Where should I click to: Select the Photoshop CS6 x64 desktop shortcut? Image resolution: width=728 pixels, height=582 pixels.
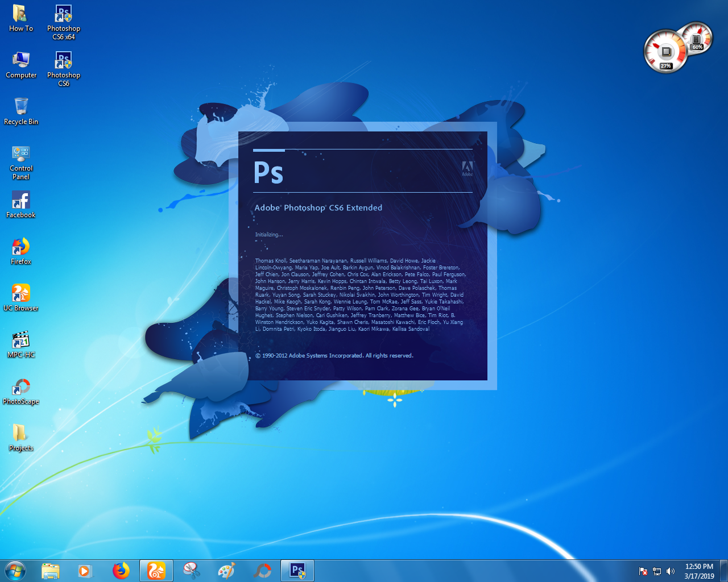click(64, 23)
